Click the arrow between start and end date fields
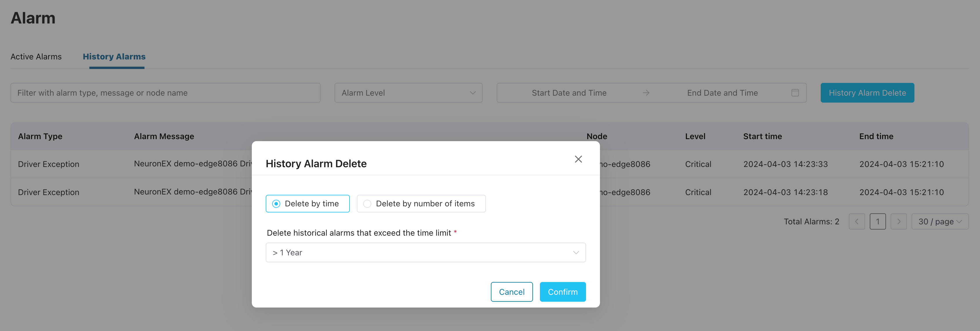980x331 pixels. pyautogui.click(x=646, y=92)
